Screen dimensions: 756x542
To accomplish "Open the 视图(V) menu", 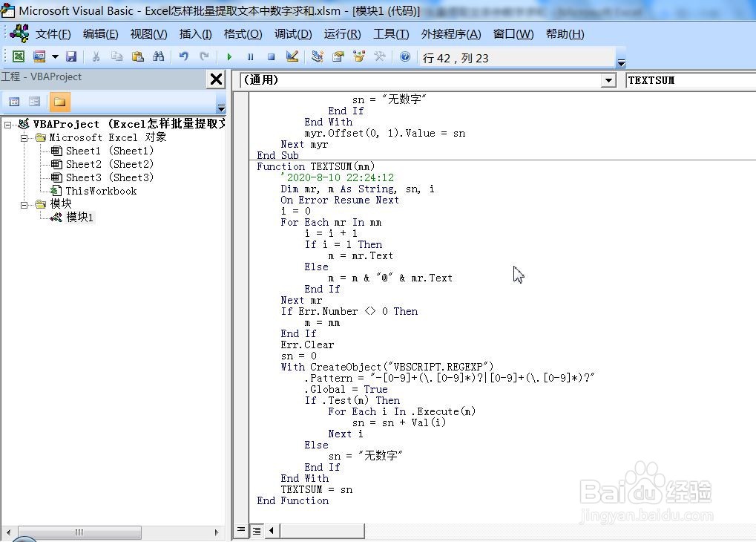I will (148, 34).
